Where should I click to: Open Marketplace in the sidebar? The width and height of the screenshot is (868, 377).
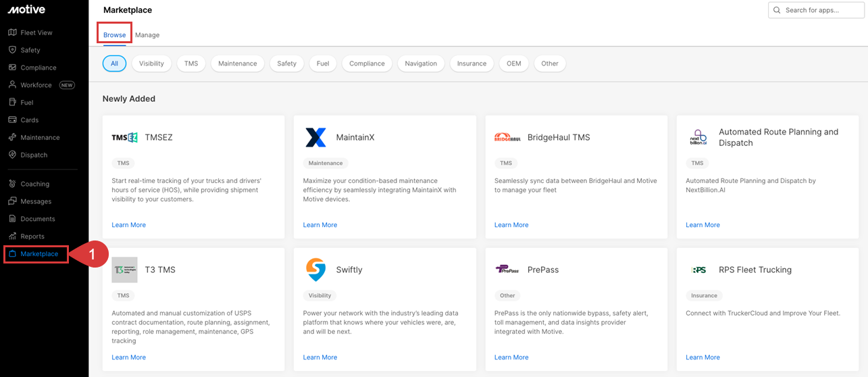39,254
